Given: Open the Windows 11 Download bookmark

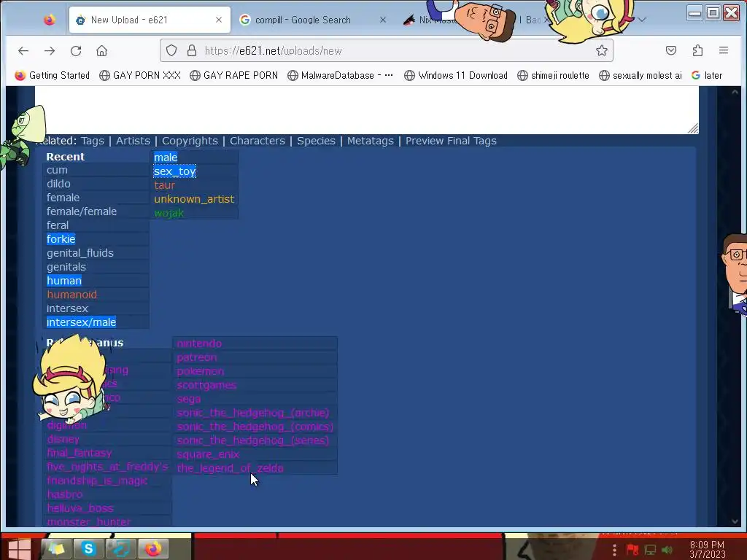Looking at the screenshot, I should (x=456, y=75).
